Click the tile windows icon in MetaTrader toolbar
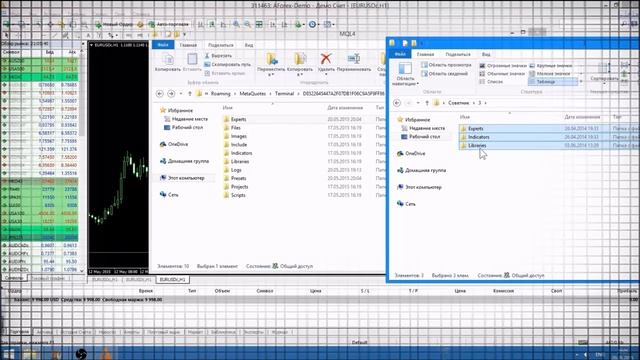 click(x=259, y=24)
